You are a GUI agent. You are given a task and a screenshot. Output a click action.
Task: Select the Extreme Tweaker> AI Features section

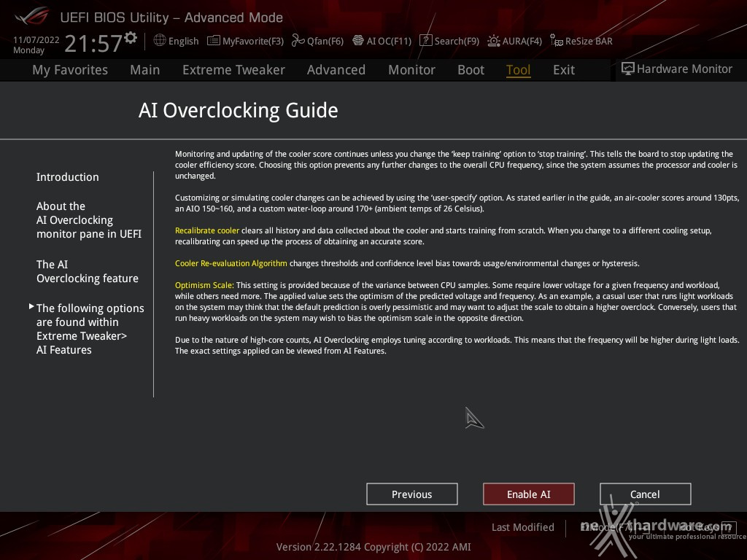pos(90,329)
